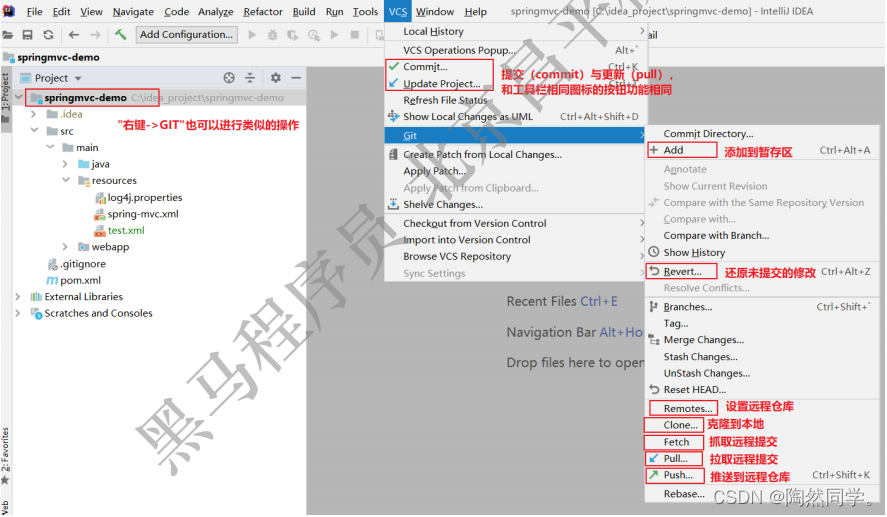Choose Commit... in VCS menu
Viewport: 887px width, 517px height.
tap(516, 67)
